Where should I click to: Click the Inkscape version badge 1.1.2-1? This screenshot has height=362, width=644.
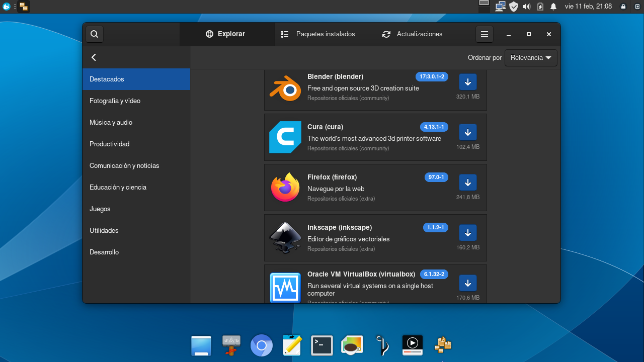(436, 227)
